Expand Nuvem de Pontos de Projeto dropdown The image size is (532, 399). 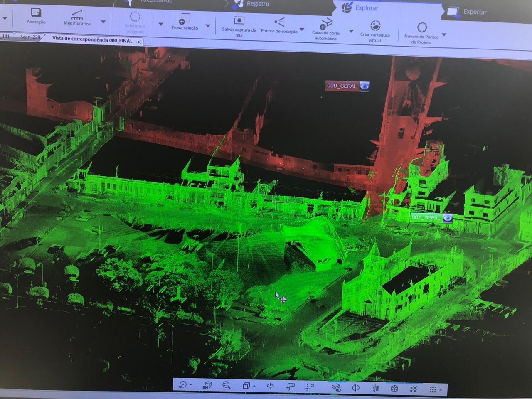click(444, 35)
